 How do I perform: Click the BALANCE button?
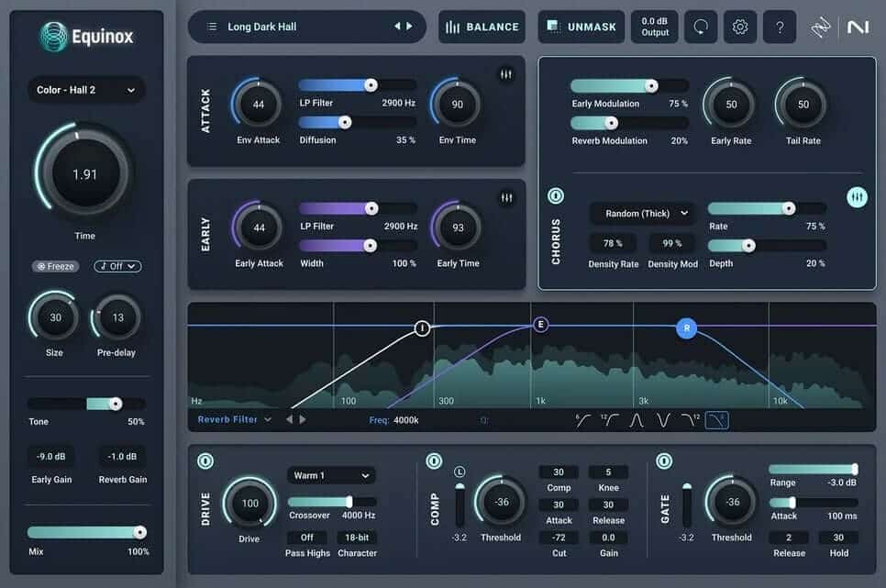pos(482,27)
